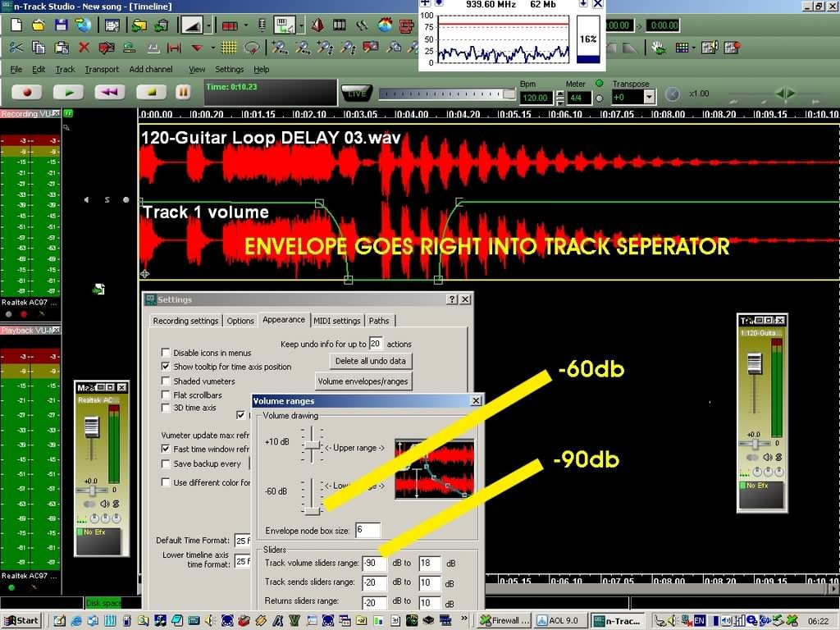Click the Keep undo info actions field

pyautogui.click(x=376, y=344)
